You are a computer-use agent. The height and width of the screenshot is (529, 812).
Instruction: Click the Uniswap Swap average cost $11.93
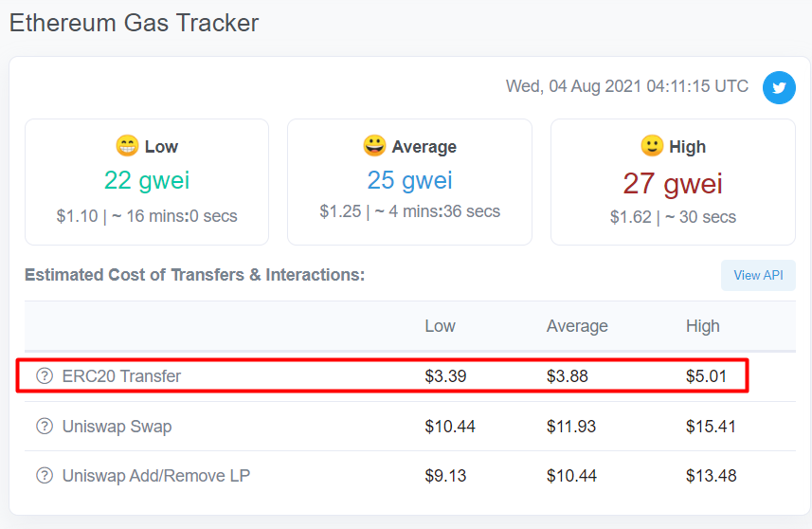pos(571,427)
